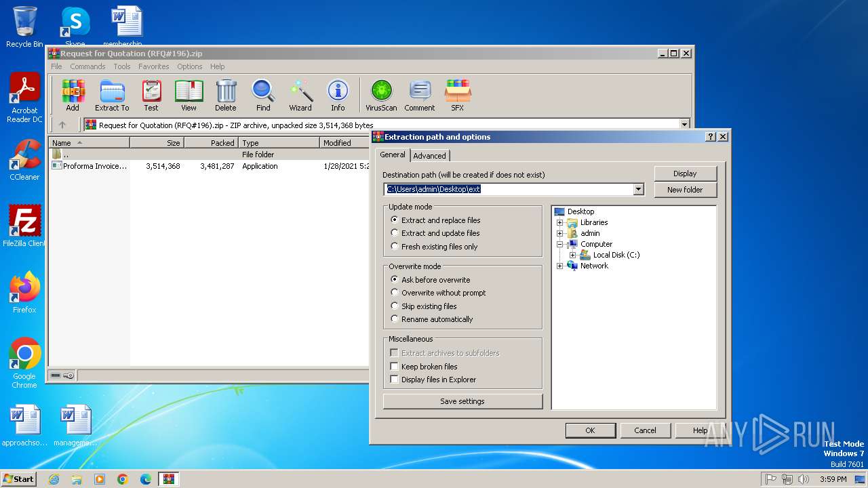The height and width of the screenshot is (488, 868).
Task: Click the SFX toolbar icon
Action: point(458,96)
